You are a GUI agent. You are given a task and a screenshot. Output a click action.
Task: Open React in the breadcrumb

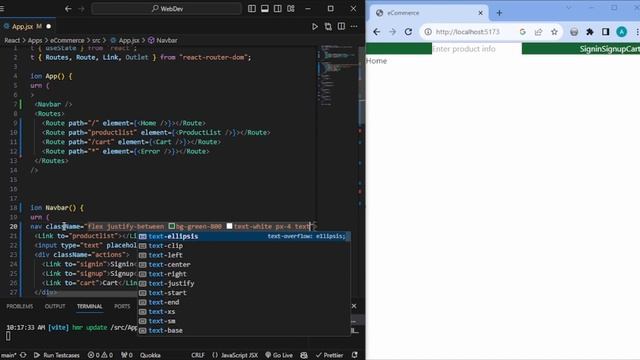12,40
